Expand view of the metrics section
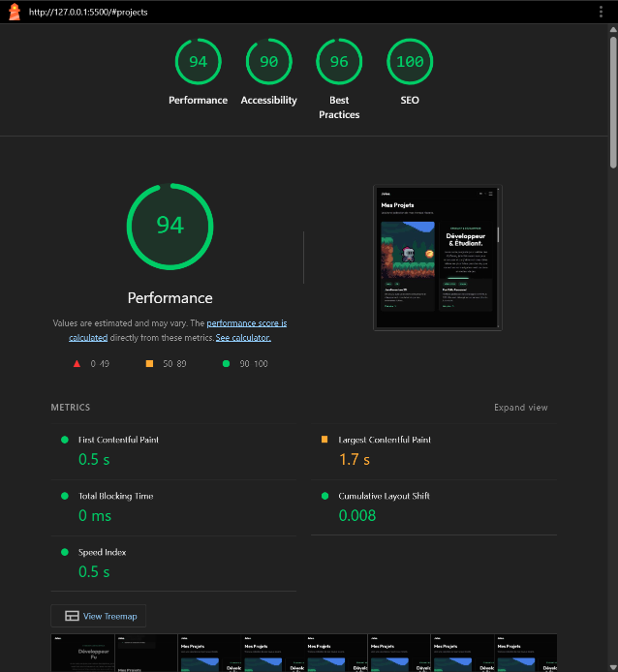The image size is (618, 672). tap(520, 408)
